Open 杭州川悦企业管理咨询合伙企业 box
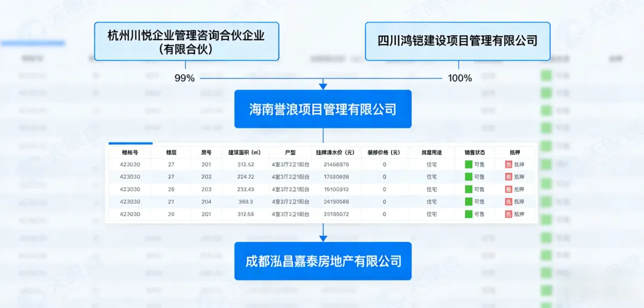Screen dimensions: 644x308 tap(187, 42)
